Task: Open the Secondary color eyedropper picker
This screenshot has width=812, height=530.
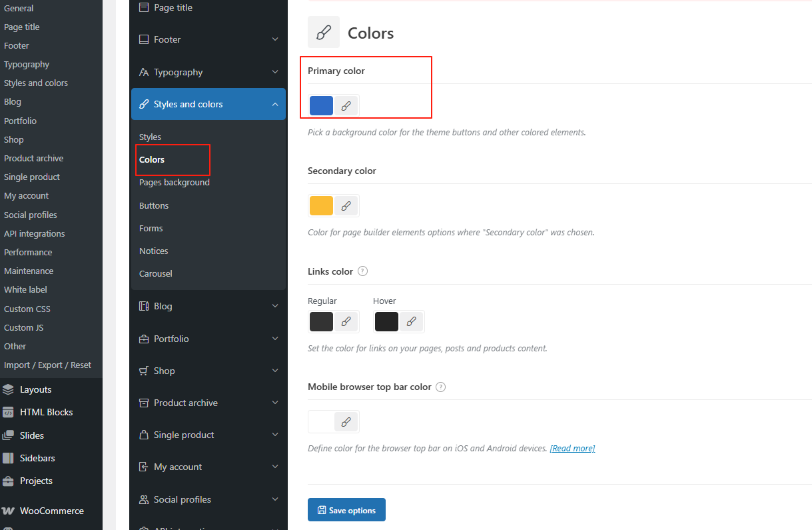Action: pyautogui.click(x=345, y=205)
